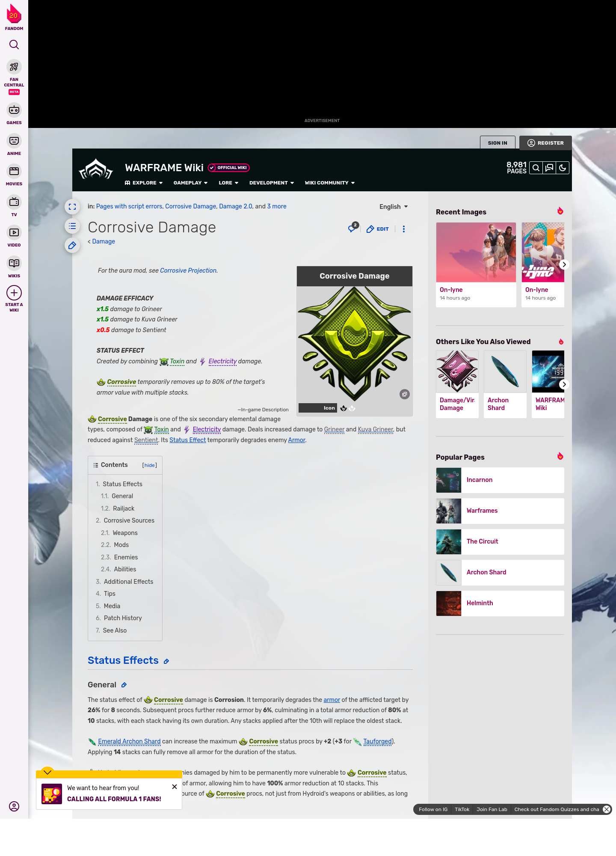The image size is (616, 856).
Task: Open the Games controller icon
Action: click(14, 110)
